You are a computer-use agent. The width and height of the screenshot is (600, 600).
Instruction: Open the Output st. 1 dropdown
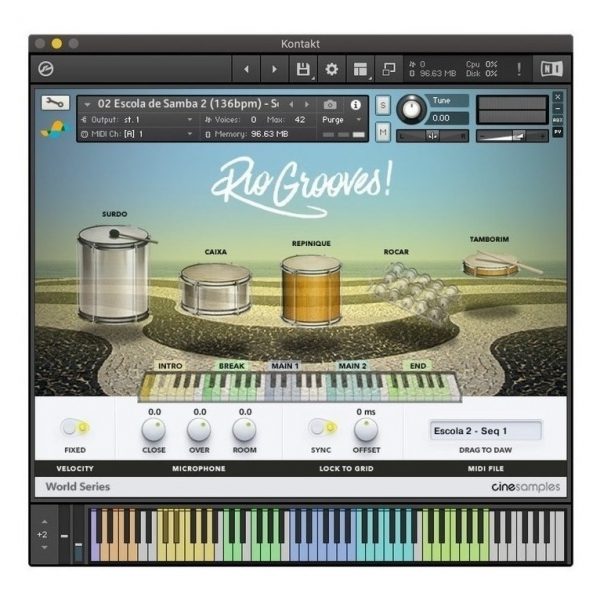pos(136,120)
